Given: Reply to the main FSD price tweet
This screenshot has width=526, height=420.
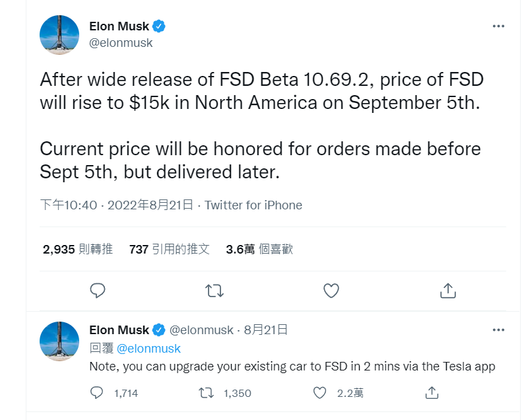Looking at the screenshot, I should coord(98,291).
